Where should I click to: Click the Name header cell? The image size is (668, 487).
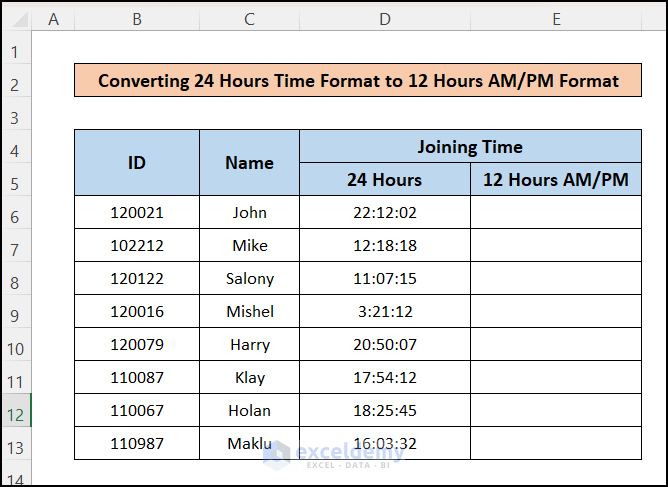tap(250, 163)
